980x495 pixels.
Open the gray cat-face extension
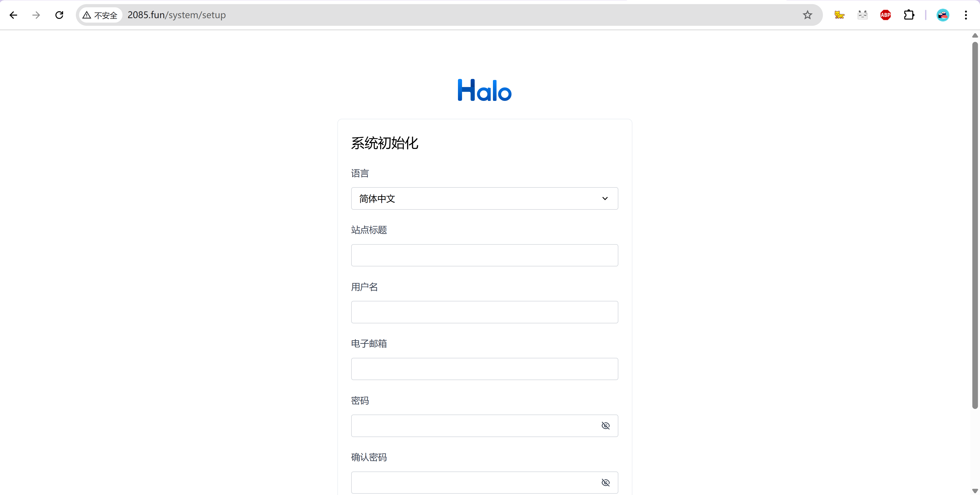coord(863,15)
